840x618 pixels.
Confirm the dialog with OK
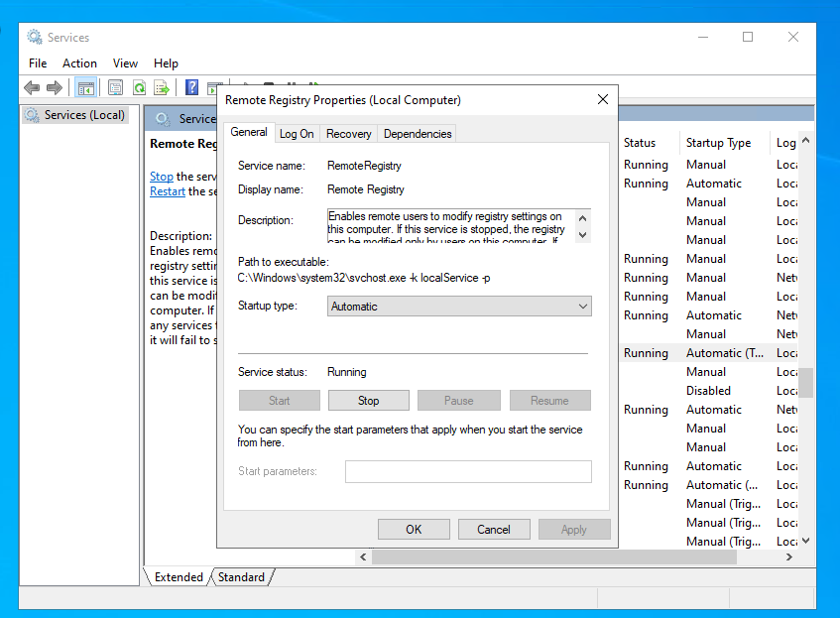[414, 530]
